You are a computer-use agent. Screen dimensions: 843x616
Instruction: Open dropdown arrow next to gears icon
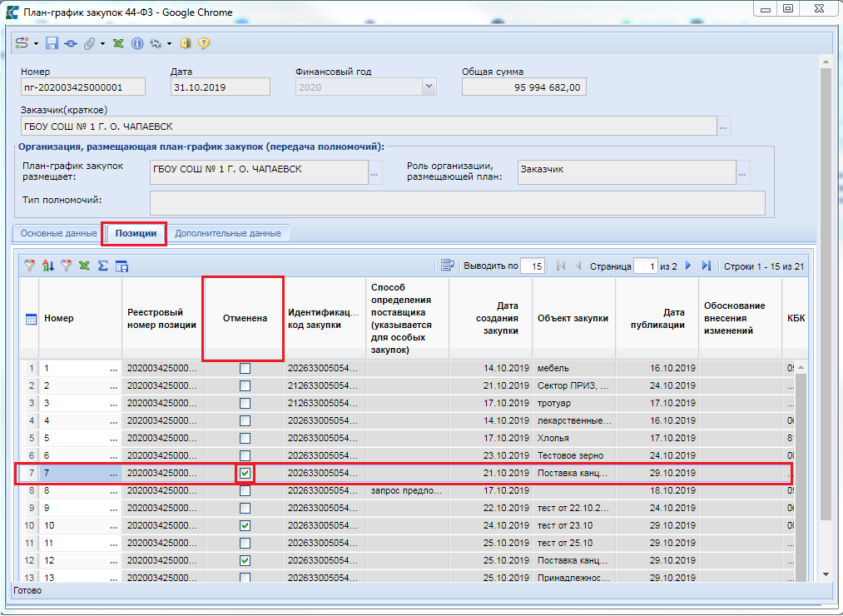click(x=169, y=43)
